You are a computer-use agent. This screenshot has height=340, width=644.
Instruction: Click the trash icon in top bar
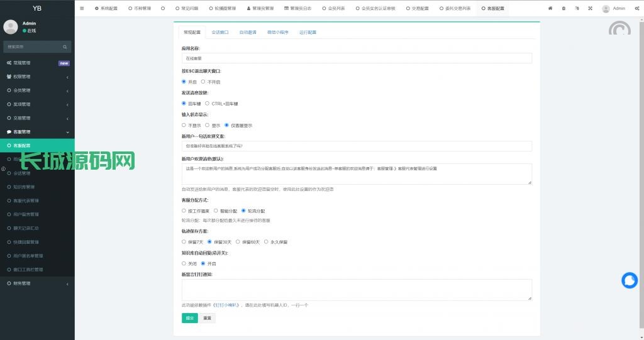[x=563, y=9]
